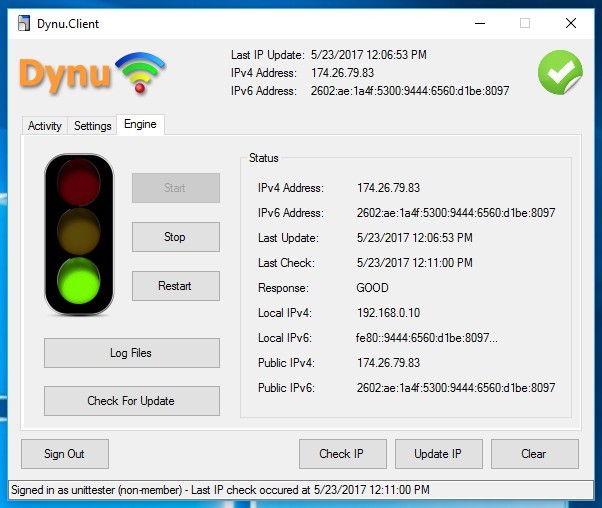The height and width of the screenshot is (508, 602).
Task: Click the Local IPv4: label
Action: [x=285, y=313]
